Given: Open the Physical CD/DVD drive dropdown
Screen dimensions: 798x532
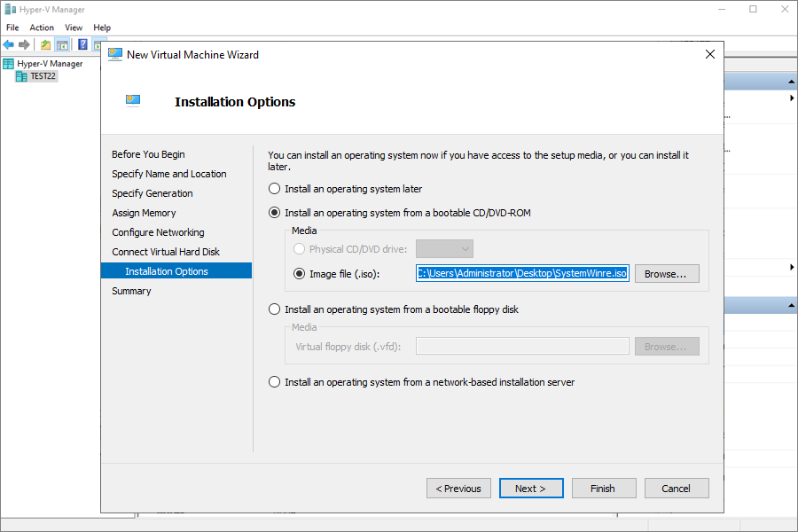Looking at the screenshot, I should [444, 249].
